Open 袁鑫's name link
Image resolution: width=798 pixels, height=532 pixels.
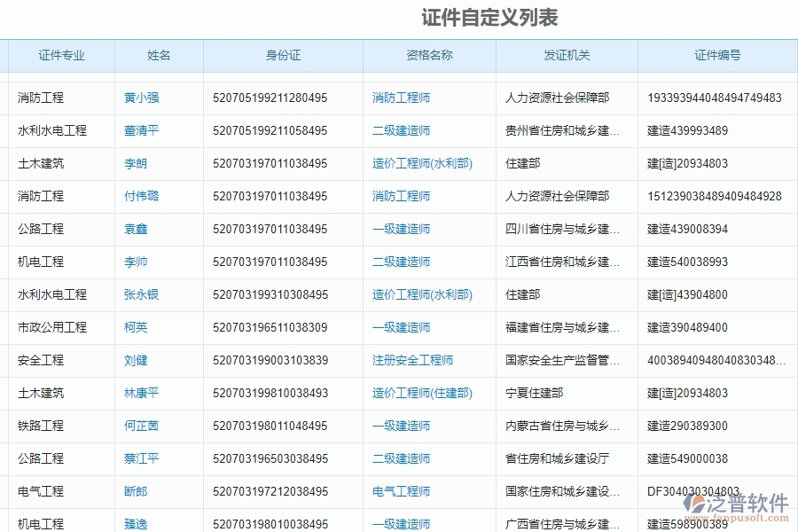135,229
